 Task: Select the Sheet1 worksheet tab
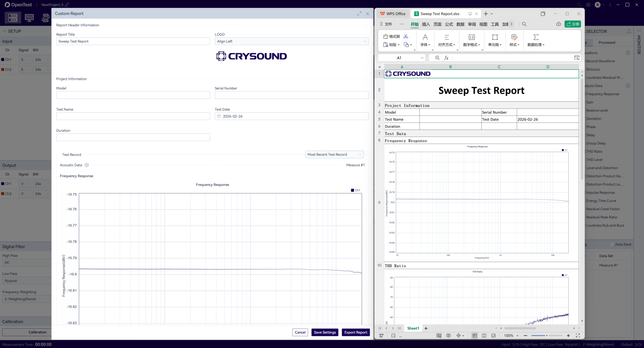[413, 328]
